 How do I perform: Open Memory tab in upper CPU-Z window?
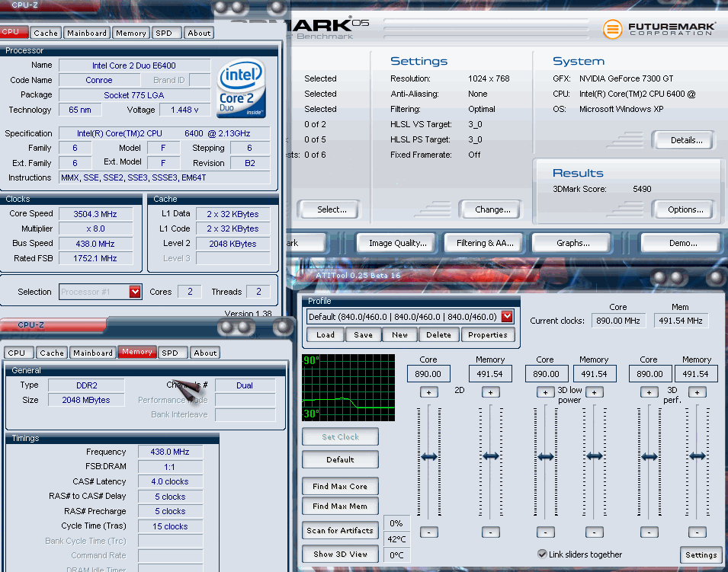point(131,33)
